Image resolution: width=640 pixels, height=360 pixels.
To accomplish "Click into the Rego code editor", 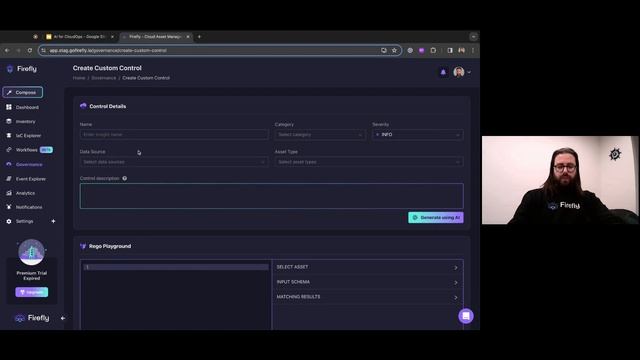I will click(176, 294).
